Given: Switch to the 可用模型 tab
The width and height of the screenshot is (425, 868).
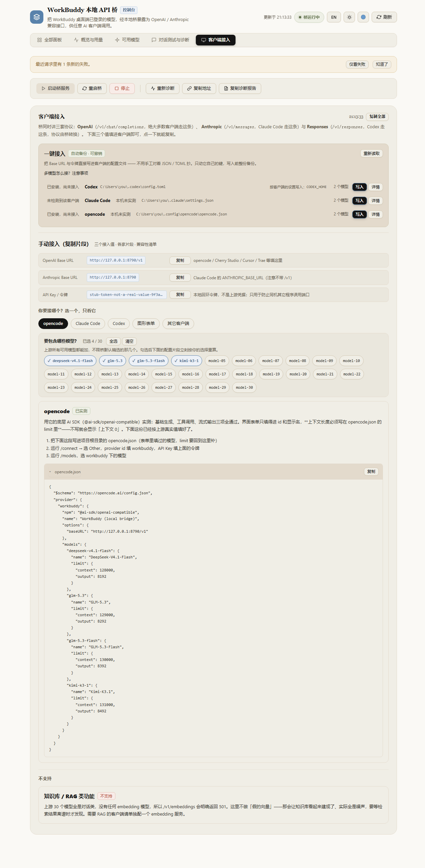Looking at the screenshot, I should 127,40.
